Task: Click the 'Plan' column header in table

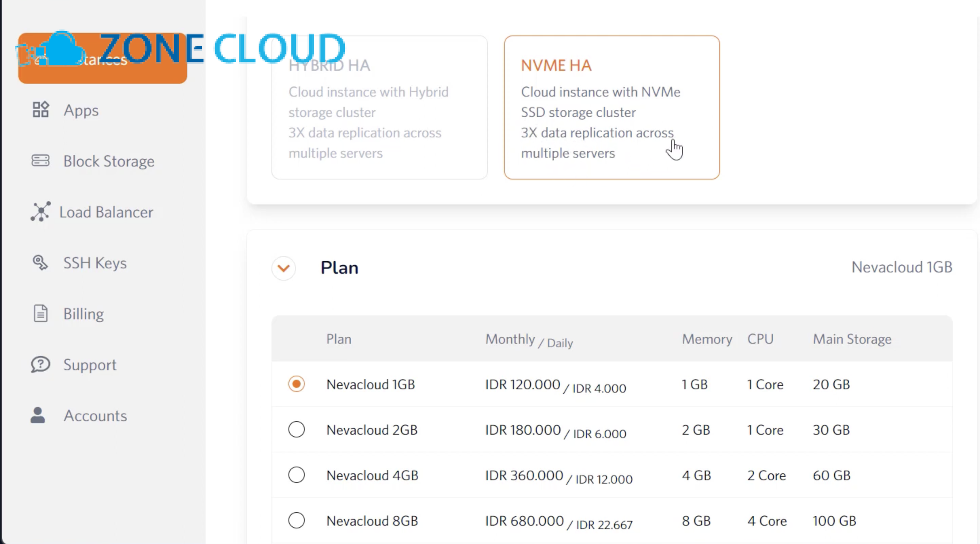Action: [339, 339]
